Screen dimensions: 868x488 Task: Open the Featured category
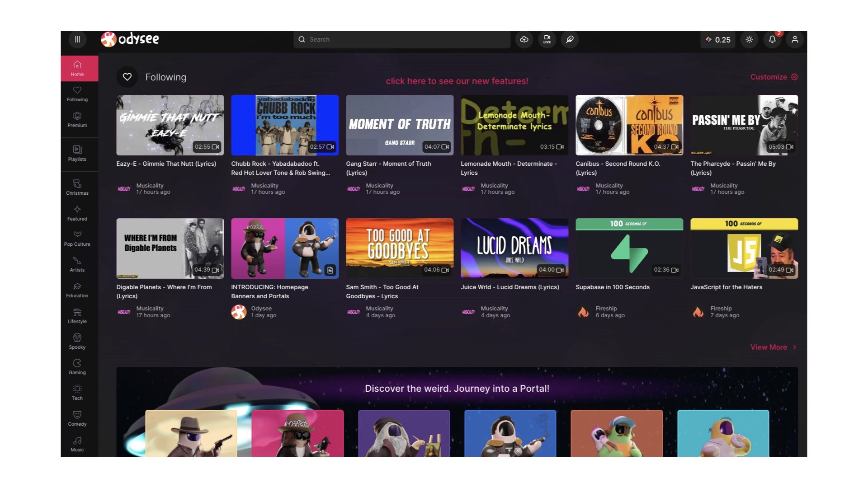77,213
